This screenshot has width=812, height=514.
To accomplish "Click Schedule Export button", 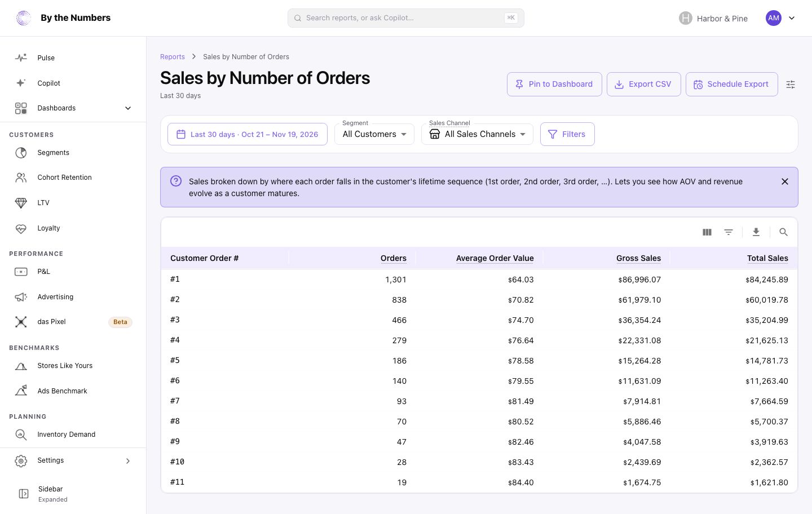I will 732,85.
